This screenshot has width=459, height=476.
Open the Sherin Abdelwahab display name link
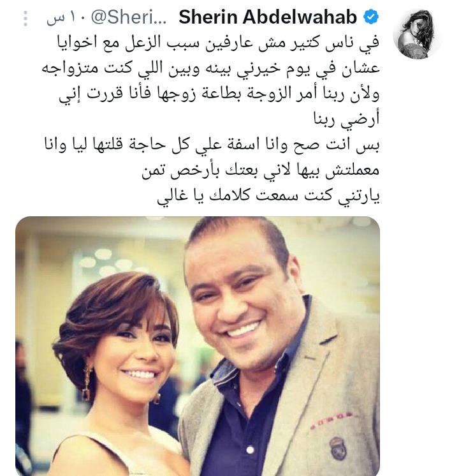tap(268, 17)
